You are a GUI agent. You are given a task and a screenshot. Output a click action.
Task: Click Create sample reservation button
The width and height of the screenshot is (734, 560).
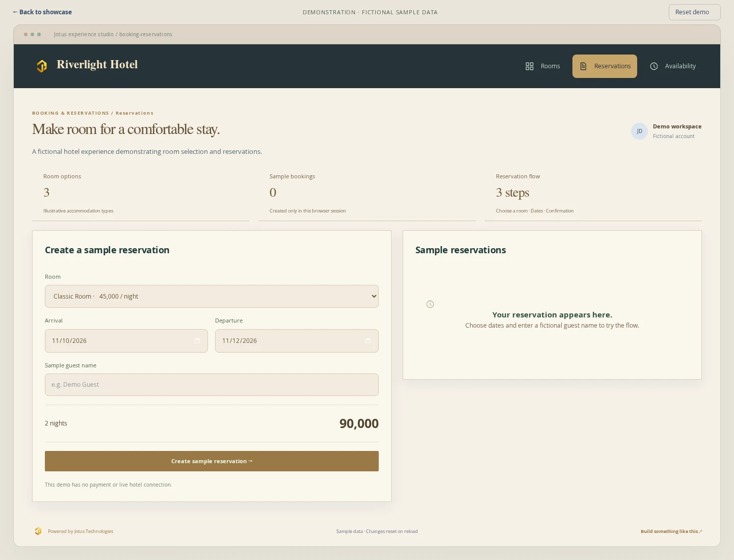click(x=212, y=461)
